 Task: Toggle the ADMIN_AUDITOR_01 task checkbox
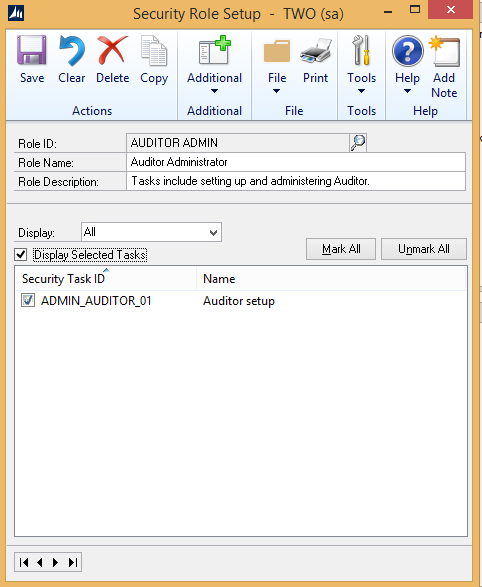coord(28,300)
